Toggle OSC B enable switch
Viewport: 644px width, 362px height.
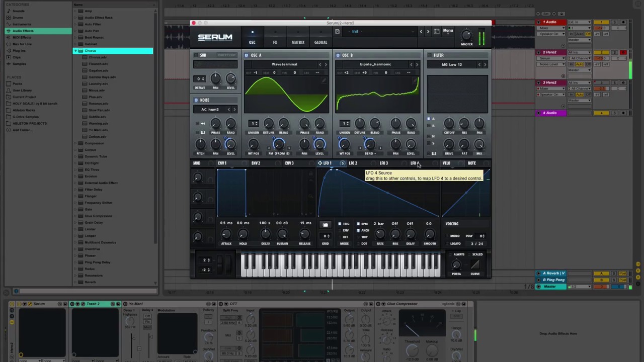pos(338,55)
